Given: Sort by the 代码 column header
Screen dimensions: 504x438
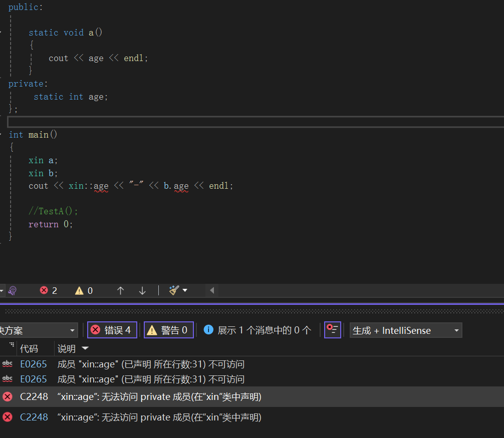Looking at the screenshot, I should click(29, 348).
